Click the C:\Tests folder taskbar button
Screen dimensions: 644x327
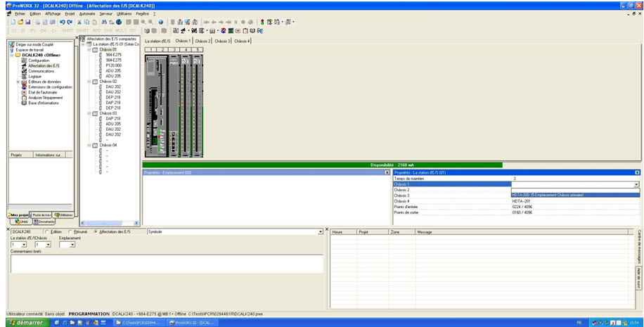[138, 323]
